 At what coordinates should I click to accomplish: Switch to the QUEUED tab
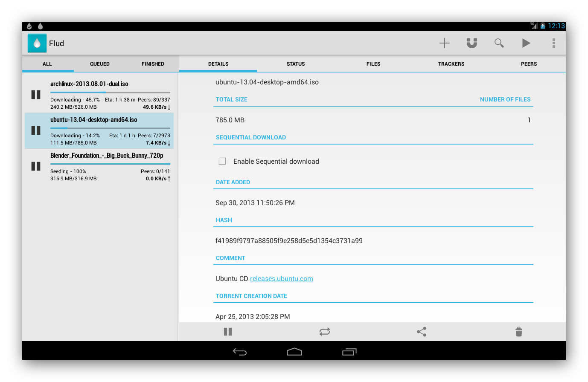tap(100, 64)
